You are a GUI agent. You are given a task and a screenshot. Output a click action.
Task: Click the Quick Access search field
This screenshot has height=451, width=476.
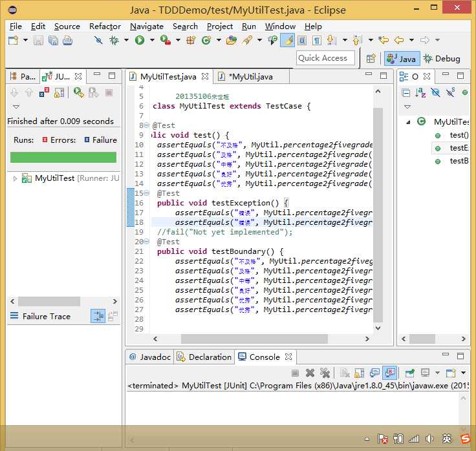(x=325, y=58)
